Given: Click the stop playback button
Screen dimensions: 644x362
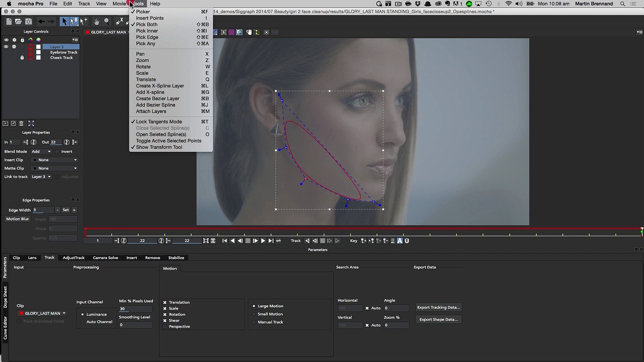Looking at the screenshot, I should 248,241.
